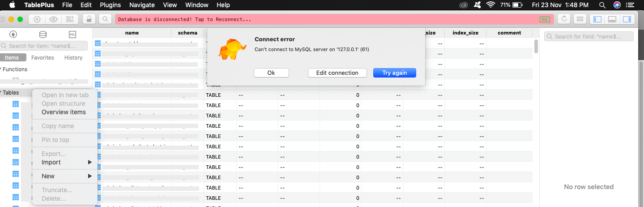This screenshot has width=644, height=207.
Task: Click the 'Edit connection' button
Action: [337, 73]
